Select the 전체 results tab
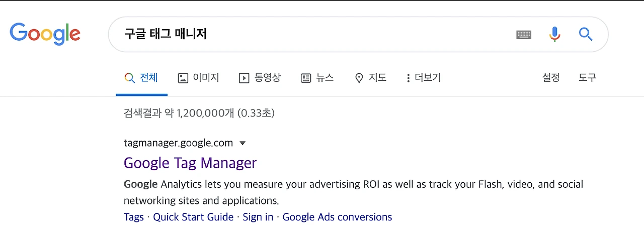 pyautogui.click(x=141, y=78)
